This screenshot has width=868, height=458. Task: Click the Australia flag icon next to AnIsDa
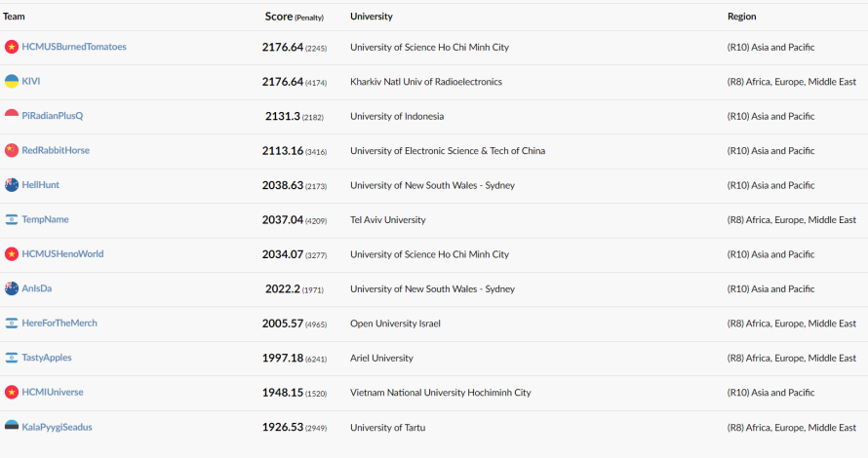[x=12, y=288]
